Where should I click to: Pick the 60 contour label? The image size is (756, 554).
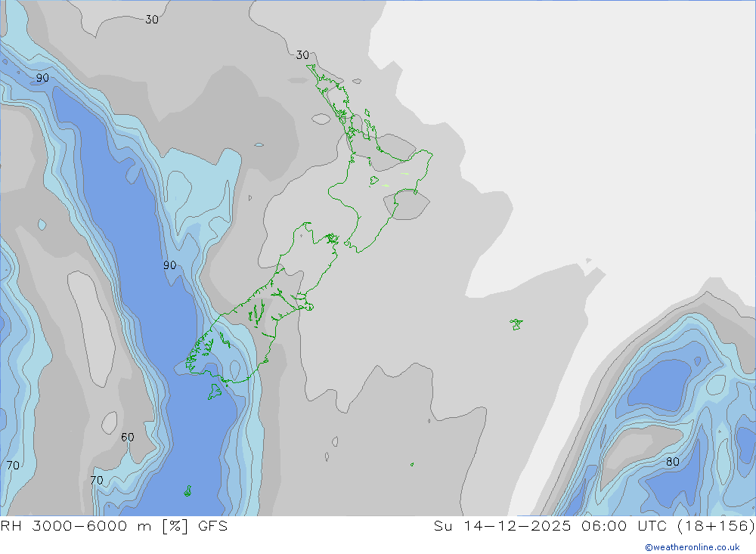[127, 438]
